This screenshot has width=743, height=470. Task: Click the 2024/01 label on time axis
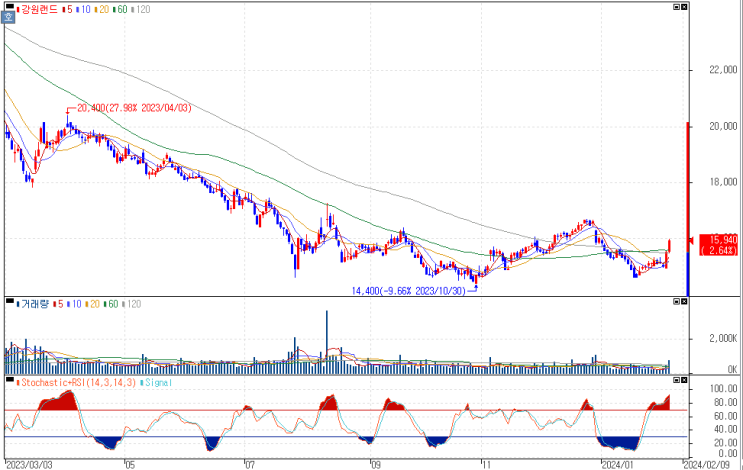[x=617, y=465]
